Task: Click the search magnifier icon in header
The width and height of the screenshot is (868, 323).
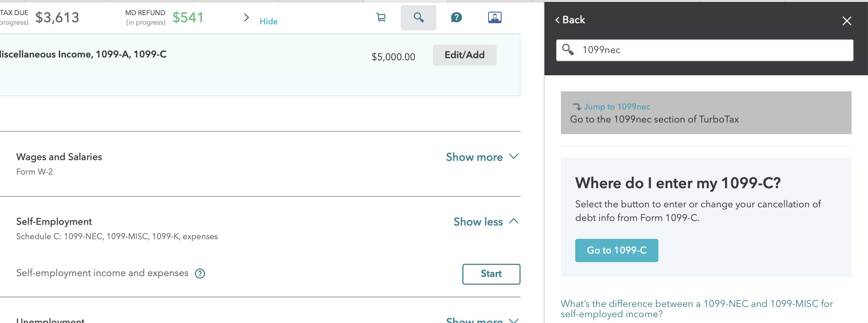Action: pos(418,17)
